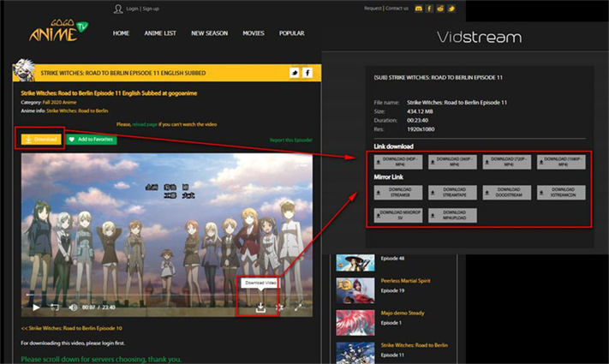Open the Episode 48 thumbnail

pos(355,263)
